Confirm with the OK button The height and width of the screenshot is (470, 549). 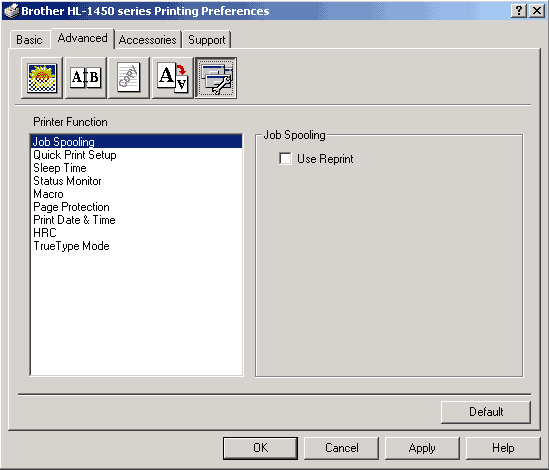point(260,448)
